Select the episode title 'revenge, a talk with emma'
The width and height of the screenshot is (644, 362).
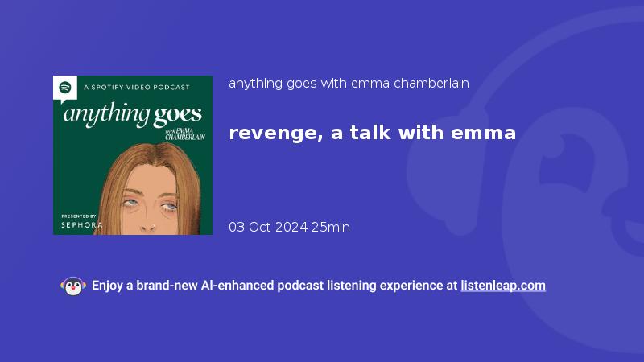coord(372,133)
